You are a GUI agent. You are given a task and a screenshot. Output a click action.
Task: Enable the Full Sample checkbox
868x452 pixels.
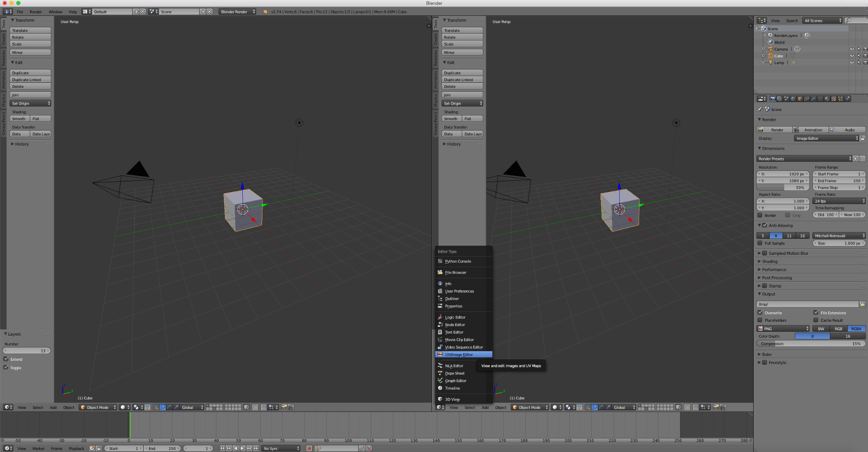click(761, 243)
